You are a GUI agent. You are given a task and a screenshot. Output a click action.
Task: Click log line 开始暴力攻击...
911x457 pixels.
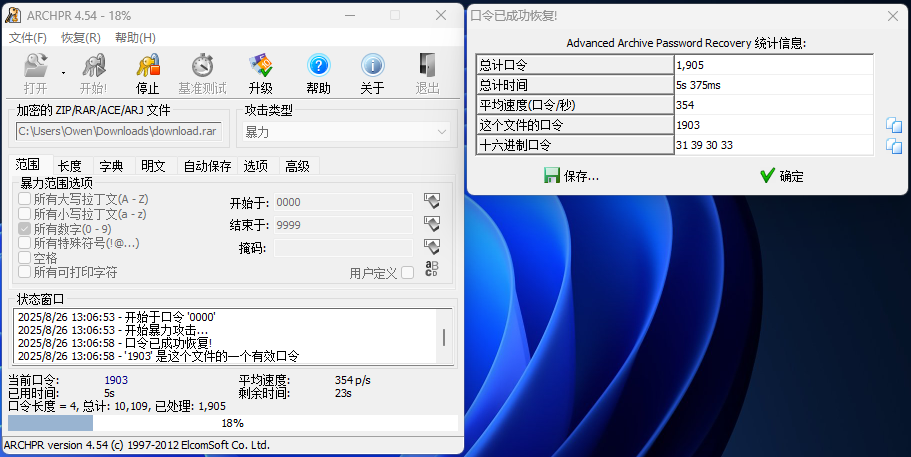[x=113, y=330]
